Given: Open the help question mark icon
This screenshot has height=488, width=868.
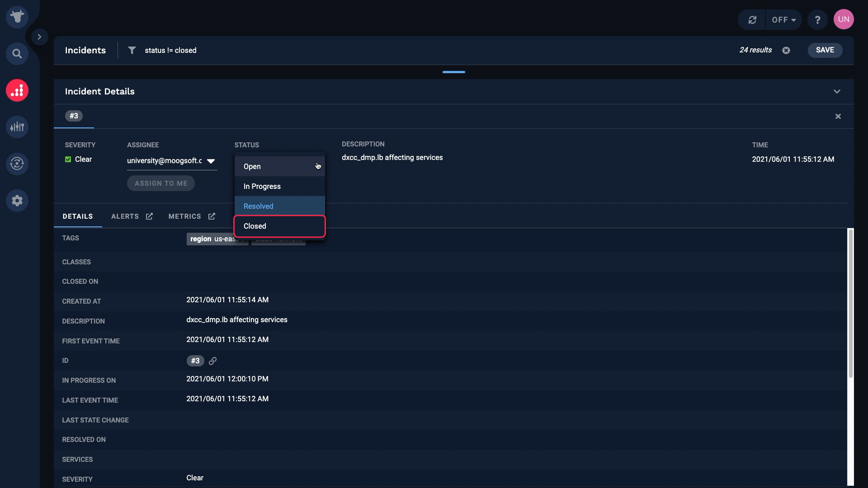Looking at the screenshot, I should (x=817, y=20).
